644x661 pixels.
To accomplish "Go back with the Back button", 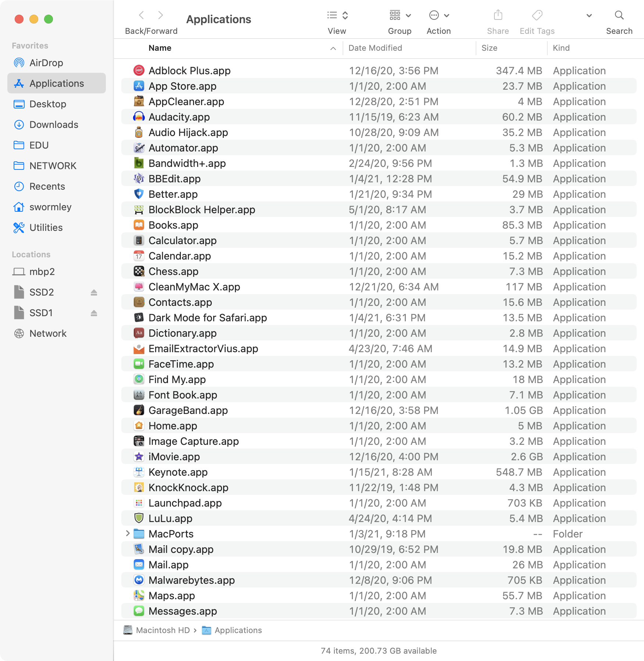I will tap(142, 15).
